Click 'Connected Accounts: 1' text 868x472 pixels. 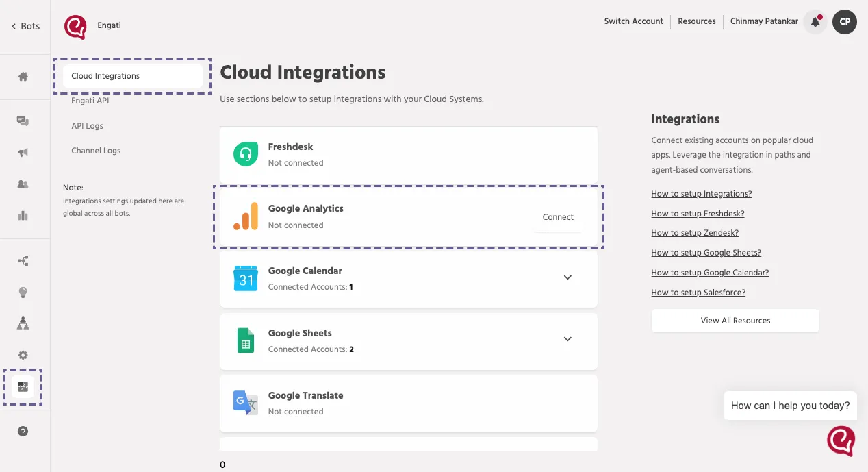(311, 287)
